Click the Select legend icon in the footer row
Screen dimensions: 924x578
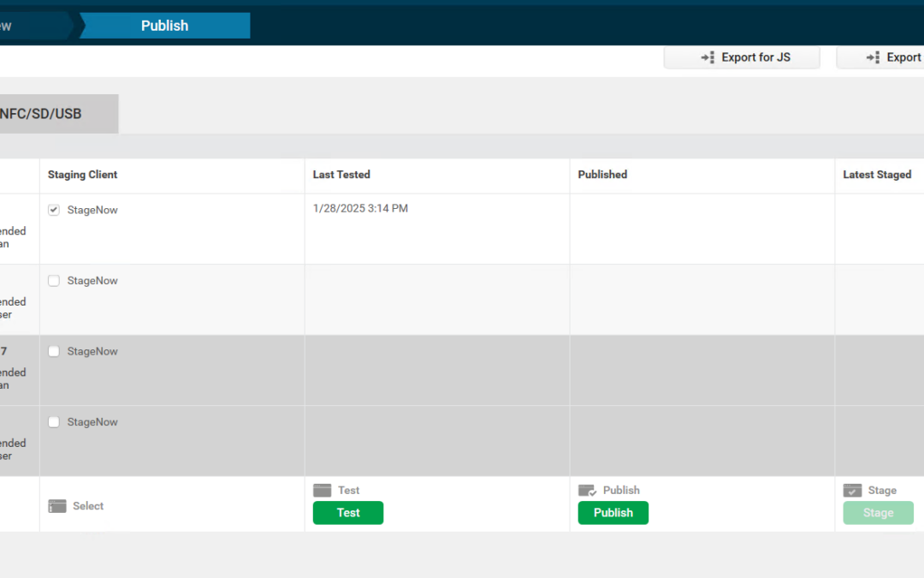coord(57,506)
